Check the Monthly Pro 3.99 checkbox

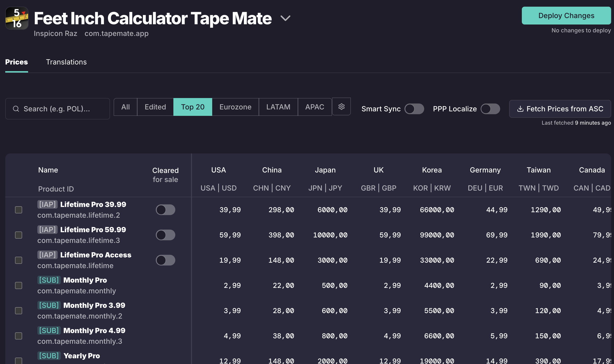point(19,311)
